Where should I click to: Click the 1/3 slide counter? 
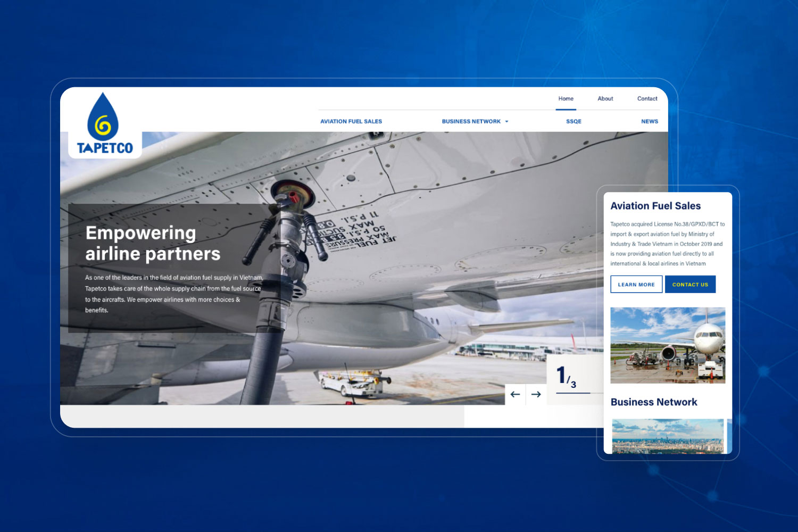coord(566,376)
